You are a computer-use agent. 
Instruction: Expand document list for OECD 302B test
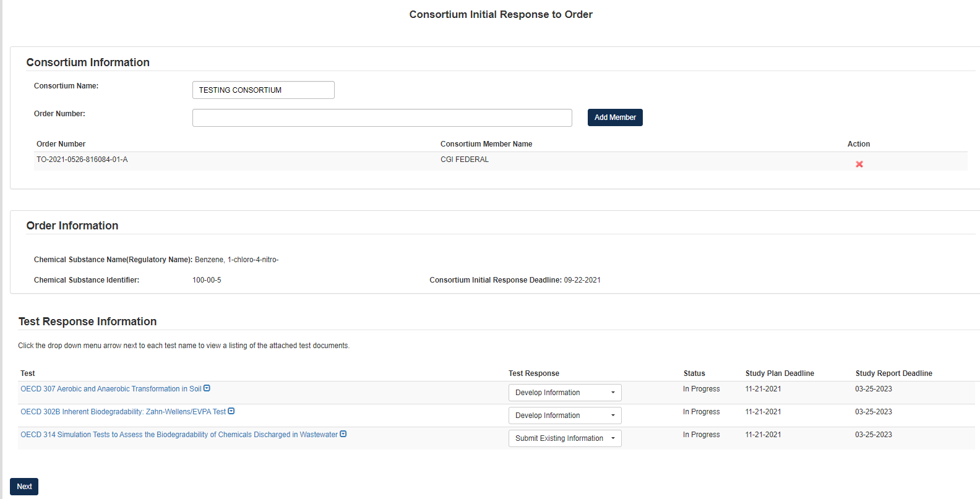coord(231,411)
